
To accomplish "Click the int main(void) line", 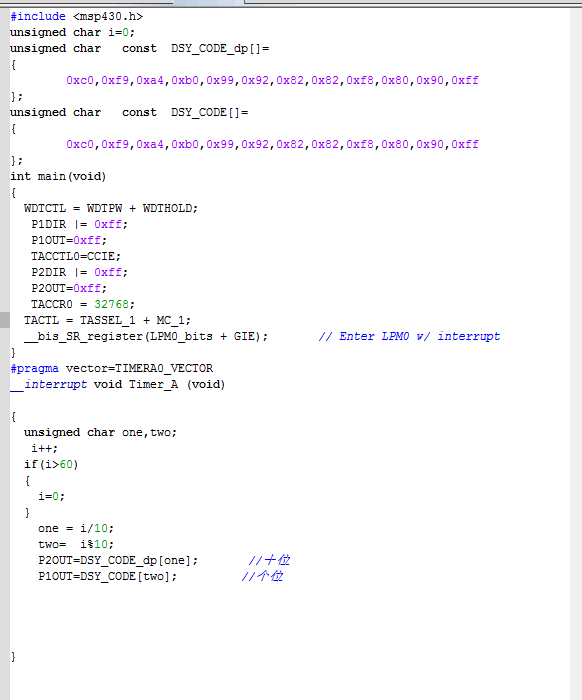I will pos(58,177).
